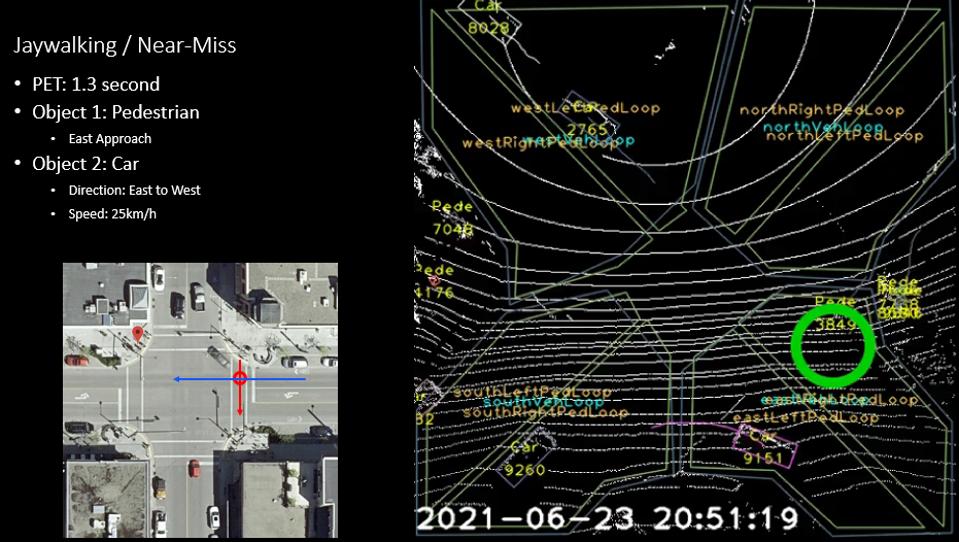This screenshot has width=959, height=542.
Task: Select the Direction: East to West line
Action: [134, 190]
